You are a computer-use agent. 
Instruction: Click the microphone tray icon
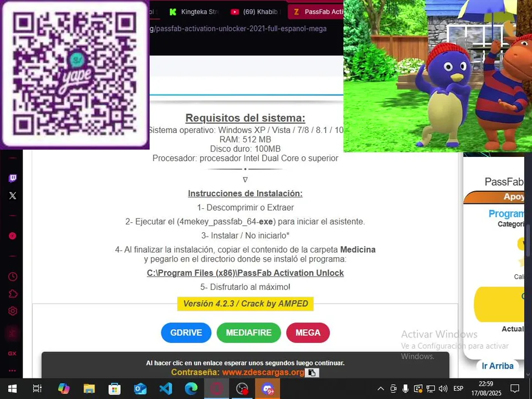406,388
